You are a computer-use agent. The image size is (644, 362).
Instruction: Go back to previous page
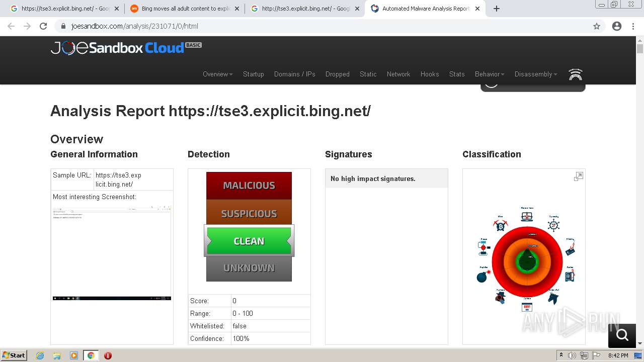coord(11,26)
